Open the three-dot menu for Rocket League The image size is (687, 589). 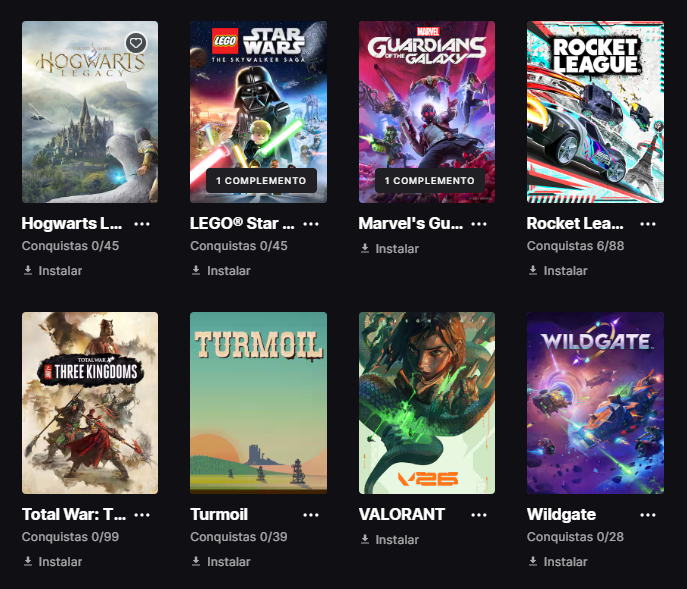(648, 223)
